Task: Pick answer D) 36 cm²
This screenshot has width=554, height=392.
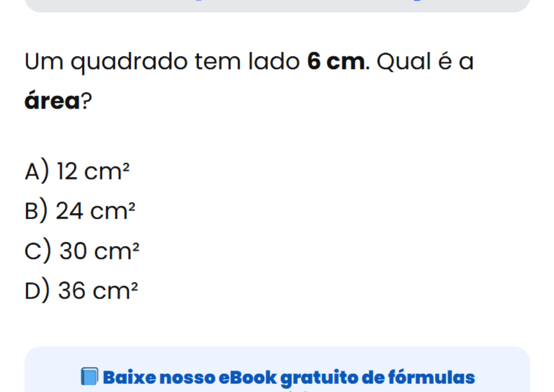Action: (x=82, y=291)
